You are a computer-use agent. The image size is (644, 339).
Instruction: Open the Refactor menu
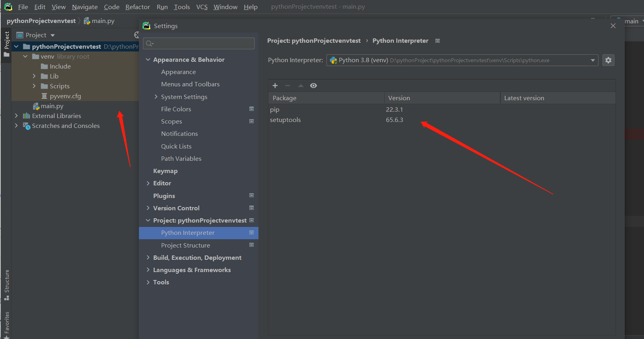[138, 7]
